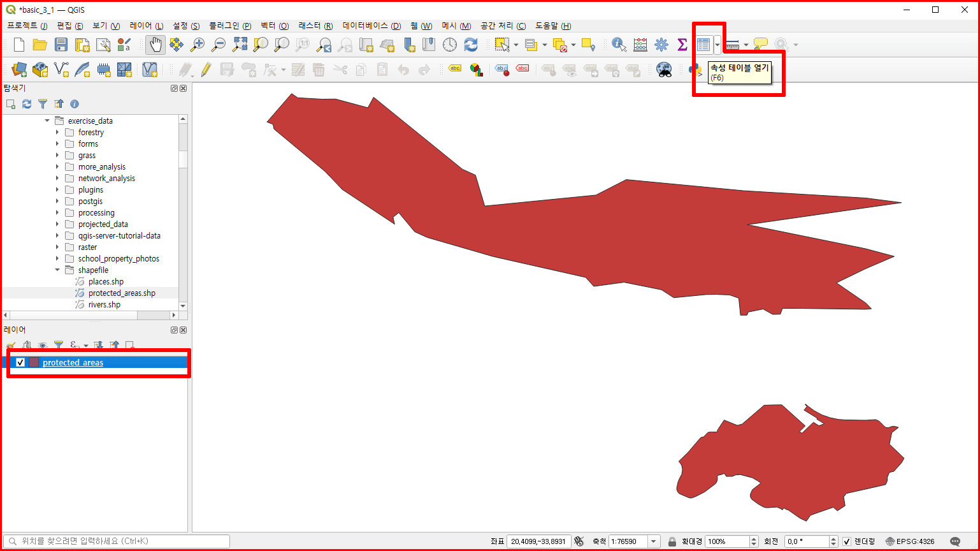Open the 래스터 menu
Viewport: 980px width, 551px height.
click(316, 26)
